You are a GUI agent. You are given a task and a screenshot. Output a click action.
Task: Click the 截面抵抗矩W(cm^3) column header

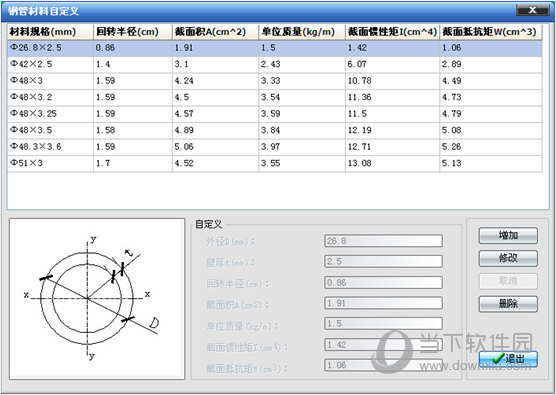pyautogui.click(x=491, y=32)
